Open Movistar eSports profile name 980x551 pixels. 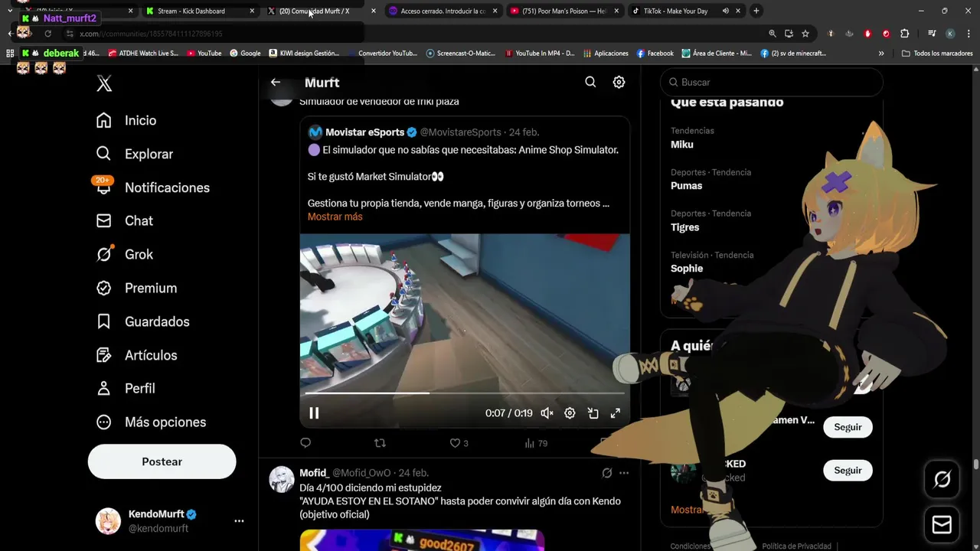pos(364,132)
